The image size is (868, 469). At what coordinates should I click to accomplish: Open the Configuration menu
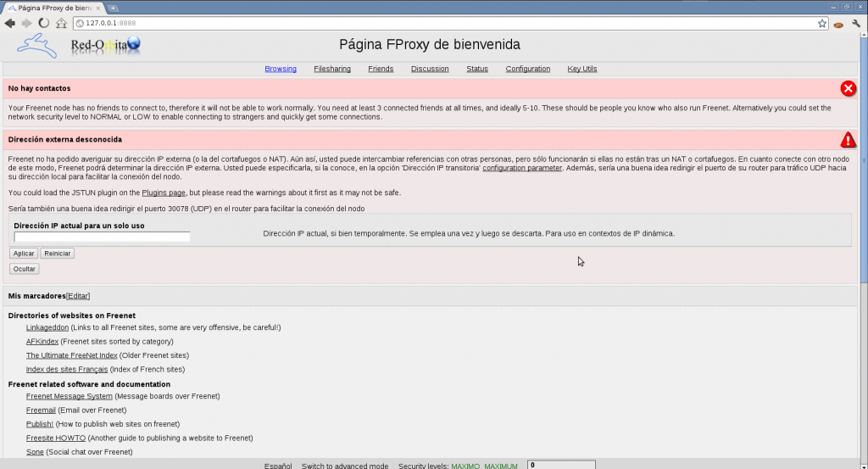pyautogui.click(x=527, y=69)
